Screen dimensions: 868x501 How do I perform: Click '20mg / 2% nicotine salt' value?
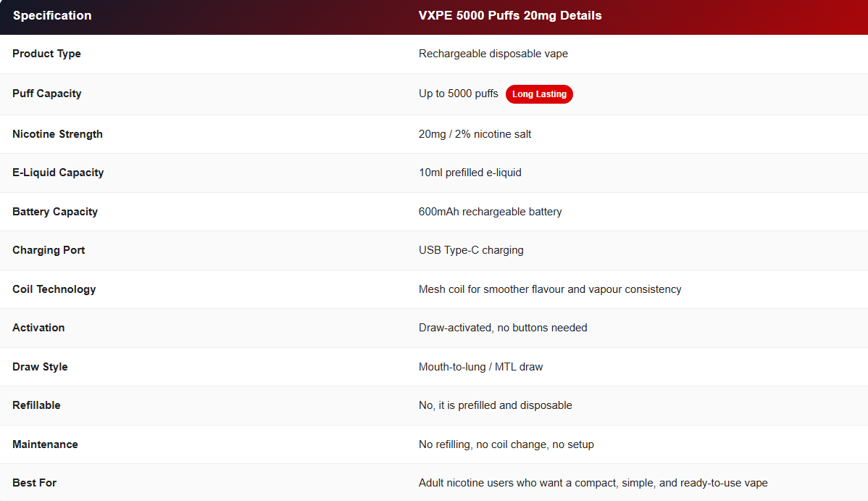coord(475,134)
